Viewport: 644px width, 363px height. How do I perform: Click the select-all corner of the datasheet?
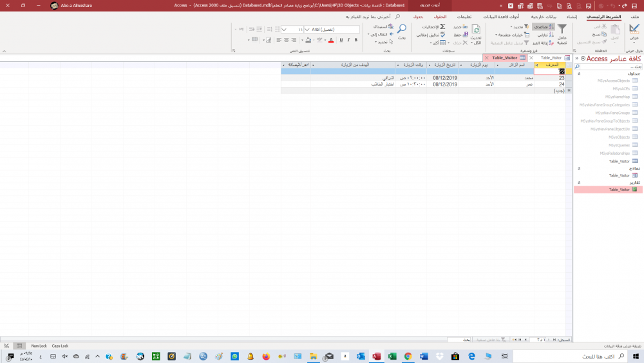point(569,65)
